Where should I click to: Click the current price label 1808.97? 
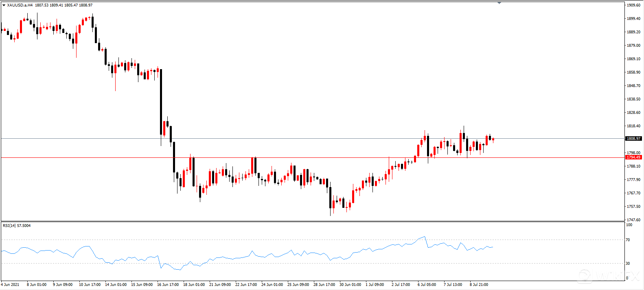(x=633, y=139)
